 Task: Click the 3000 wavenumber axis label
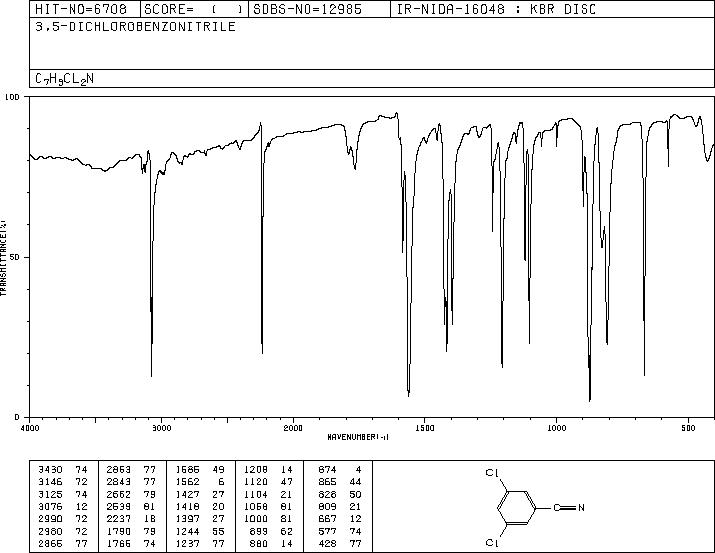(x=161, y=428)
